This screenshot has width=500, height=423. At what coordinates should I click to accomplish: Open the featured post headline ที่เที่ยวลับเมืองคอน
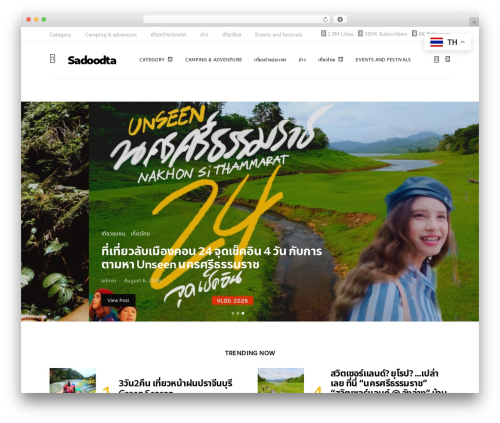[x=212, y=258]
